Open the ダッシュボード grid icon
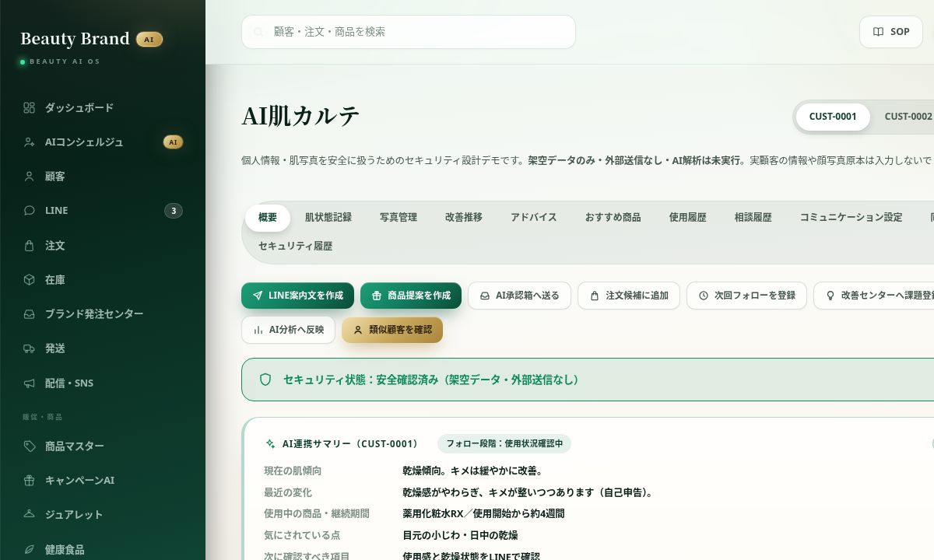This screenshot has height=560, width=934. point(30,108)
